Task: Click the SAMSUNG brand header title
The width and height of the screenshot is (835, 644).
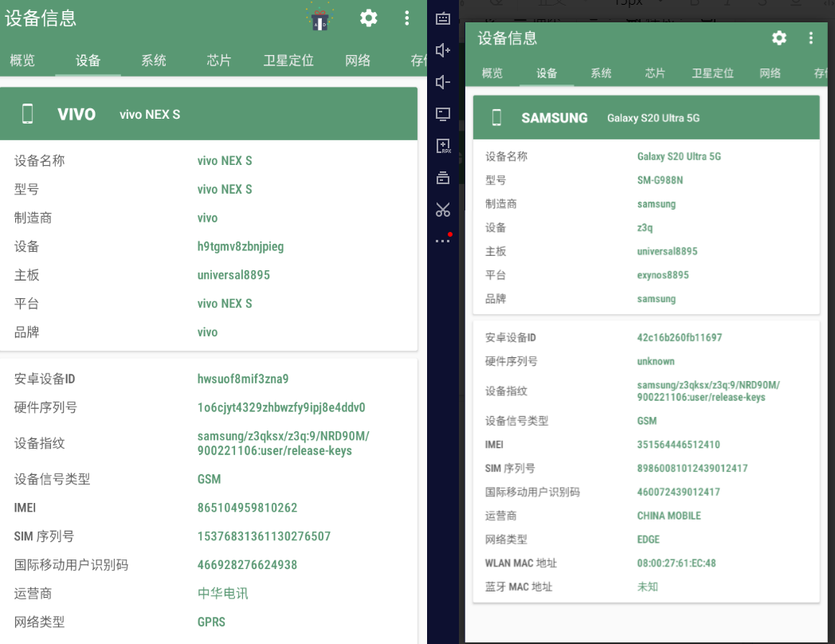Action: click(x=555, y=118)
